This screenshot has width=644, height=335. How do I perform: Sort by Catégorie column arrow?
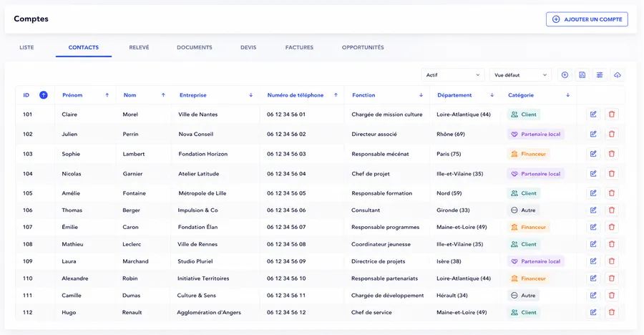(567, 95)
